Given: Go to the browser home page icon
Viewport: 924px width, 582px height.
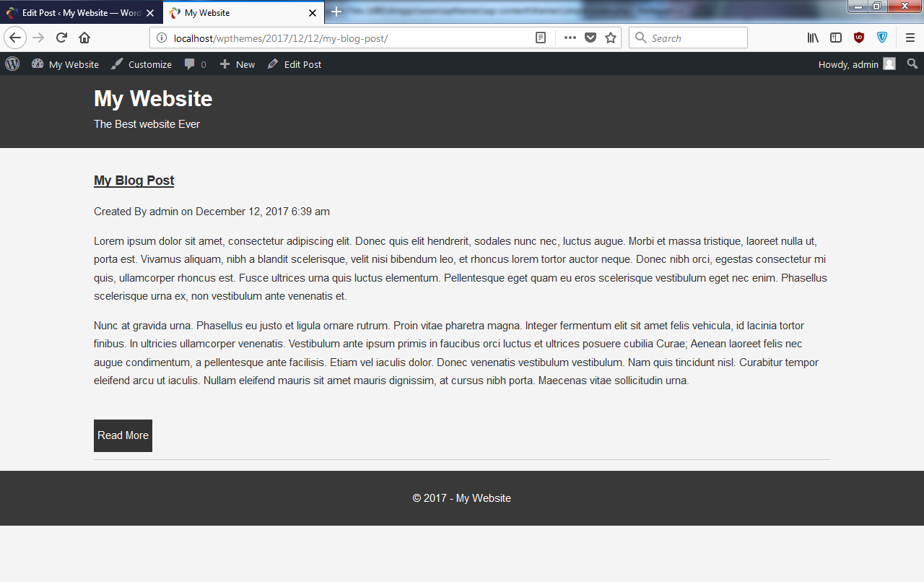Looking at the screenshot, I should coord(84,38).
